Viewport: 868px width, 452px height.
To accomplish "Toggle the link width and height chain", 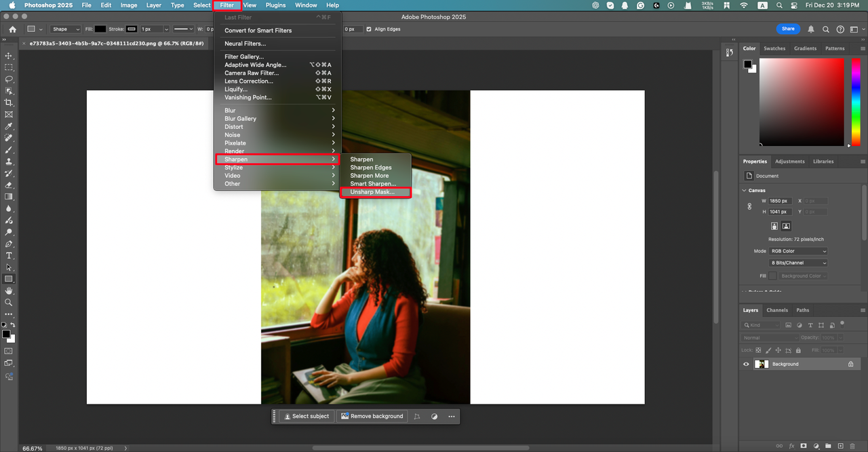I will pyautogui.click(x=749, y=206).
